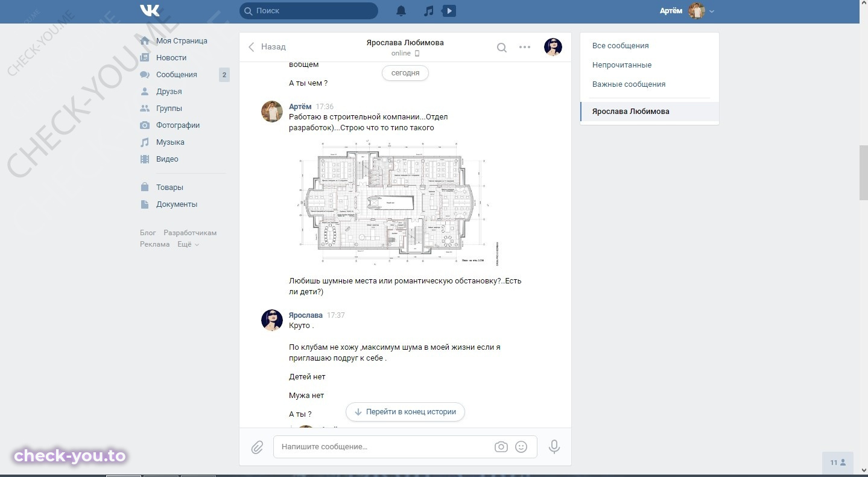Click the note icon beside Музыка

coord(145,142)
